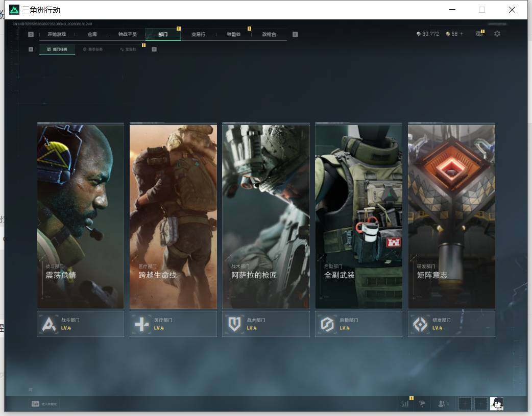
Task: Click the first empty squad slot plus
Action: pyautogui.click(x=465, y=404)
